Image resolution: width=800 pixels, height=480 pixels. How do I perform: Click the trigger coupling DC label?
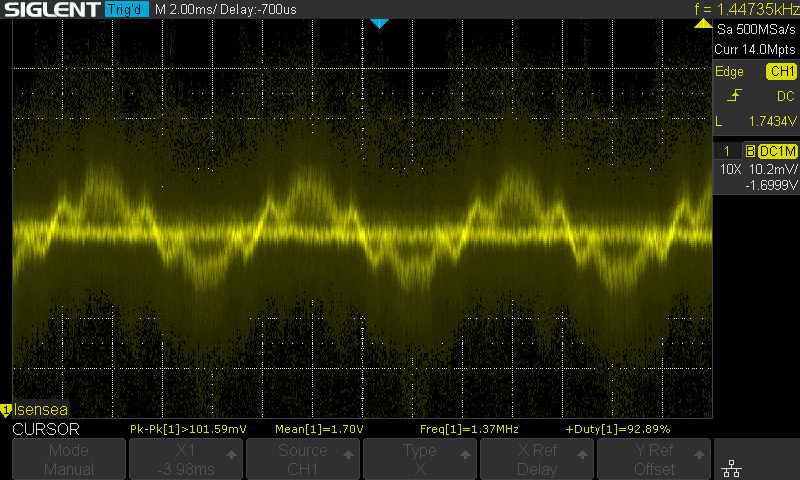[x=786, y=96]
